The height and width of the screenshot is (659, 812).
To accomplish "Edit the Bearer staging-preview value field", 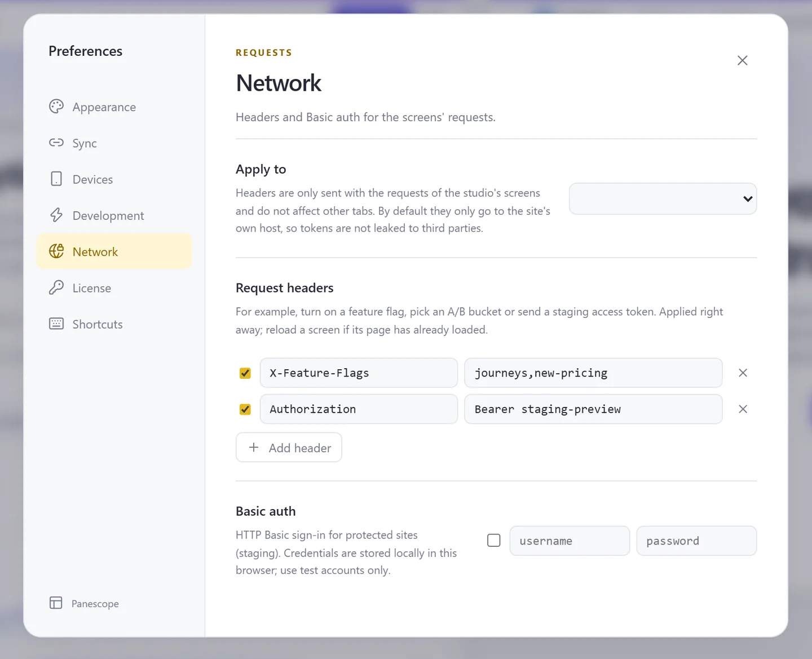I will coord(593,409).
